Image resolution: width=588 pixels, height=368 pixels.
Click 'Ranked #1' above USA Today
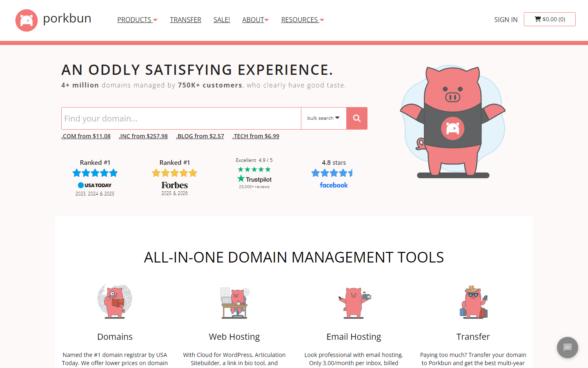[x=95, y=163]
